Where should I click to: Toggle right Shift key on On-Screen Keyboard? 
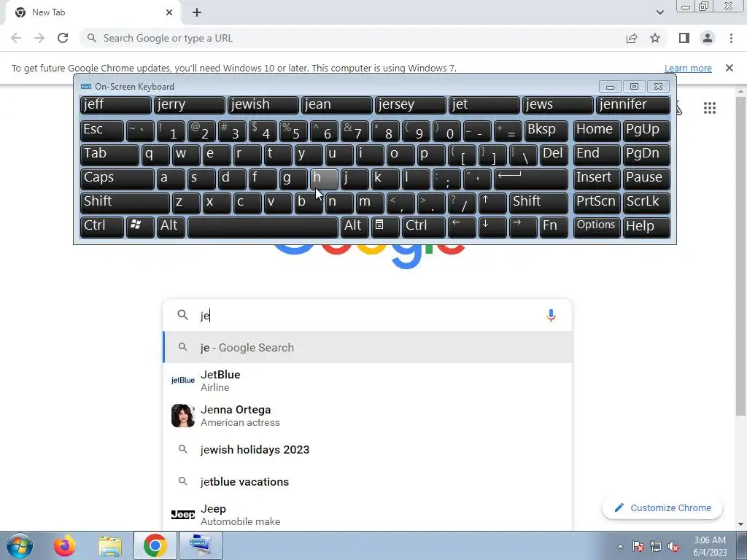538,203
